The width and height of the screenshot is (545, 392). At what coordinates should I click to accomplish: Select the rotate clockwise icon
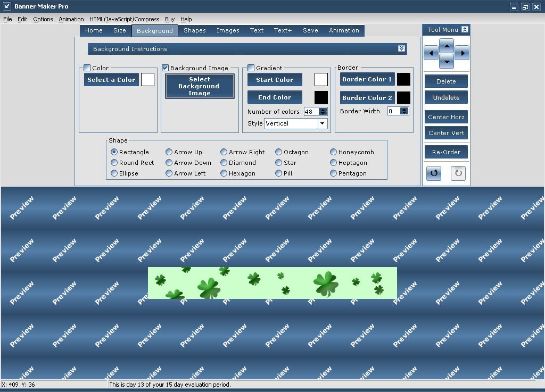(458, 173)
